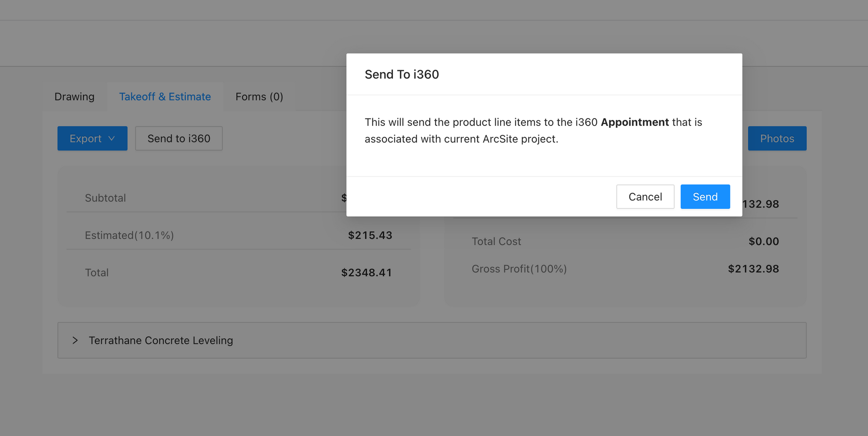Expand the Terrathane Concrete Leveling chevron
Image resolution: width=868 pixels, height=436 pixels.
pos(75,340)
